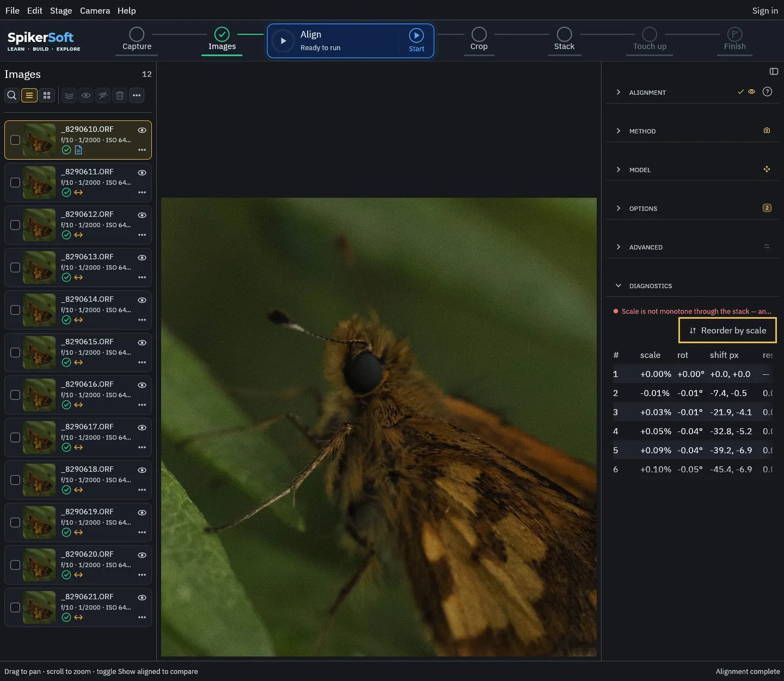Toggle visibility of _8290617.ORF

click(x=142, y=428)
